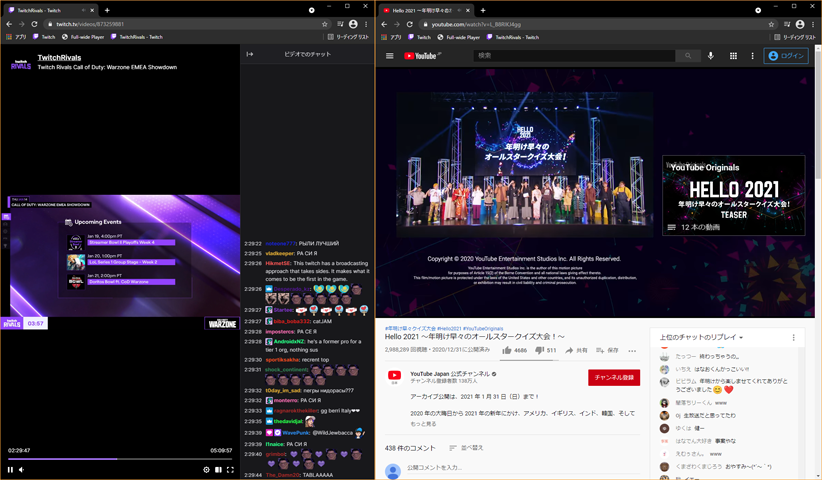This screenshot has height=480, width=822.
Task: Subscribe to YouTube Japan channel
Action: click(614, 377)
